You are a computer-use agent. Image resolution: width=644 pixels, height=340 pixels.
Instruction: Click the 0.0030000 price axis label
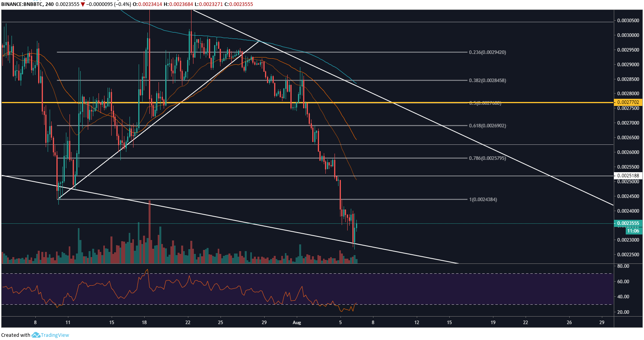coord(628,35)
